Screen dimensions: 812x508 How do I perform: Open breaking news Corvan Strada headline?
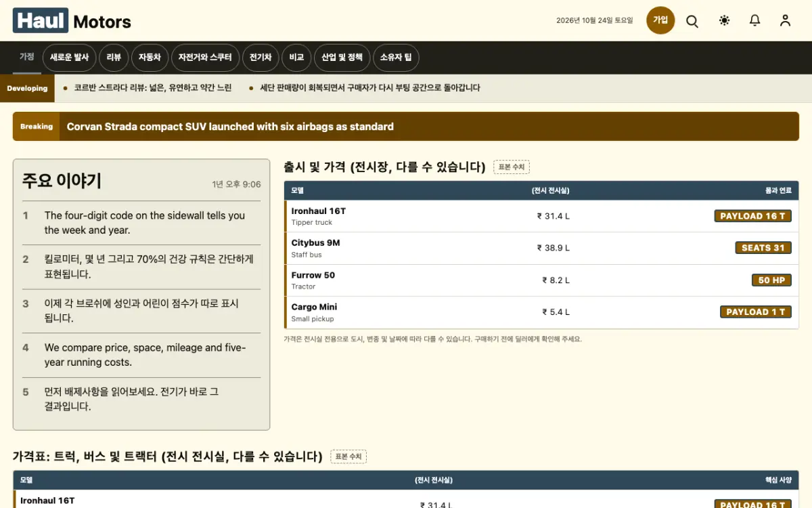pyautogui.click(x=230, y=127)
